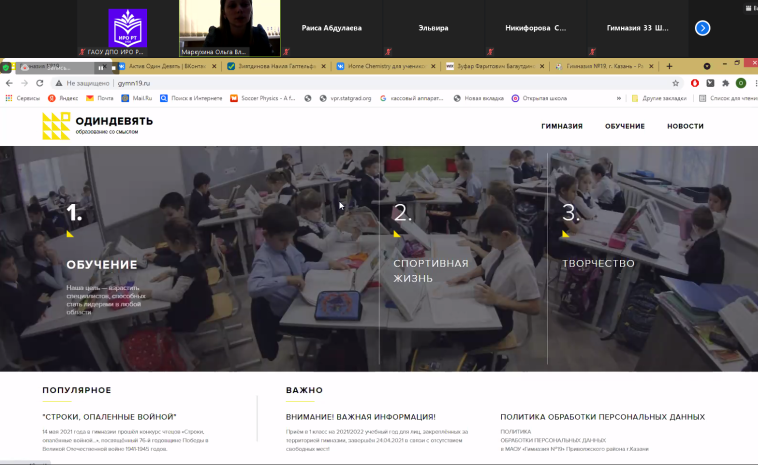This screenshot has width=758, height=465.
Task: Select the Гимназия 33 participant tile
Action: pos(638,28)
